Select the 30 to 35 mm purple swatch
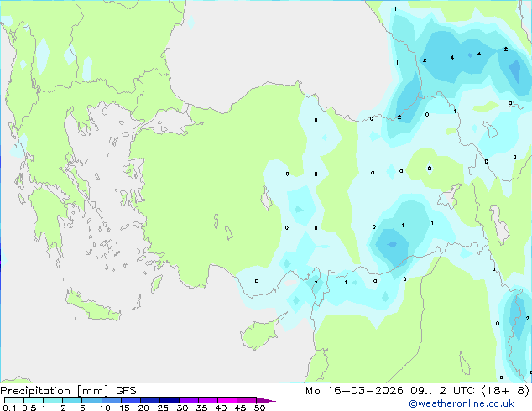Screen dimensions: 532x411 (189, 400)
